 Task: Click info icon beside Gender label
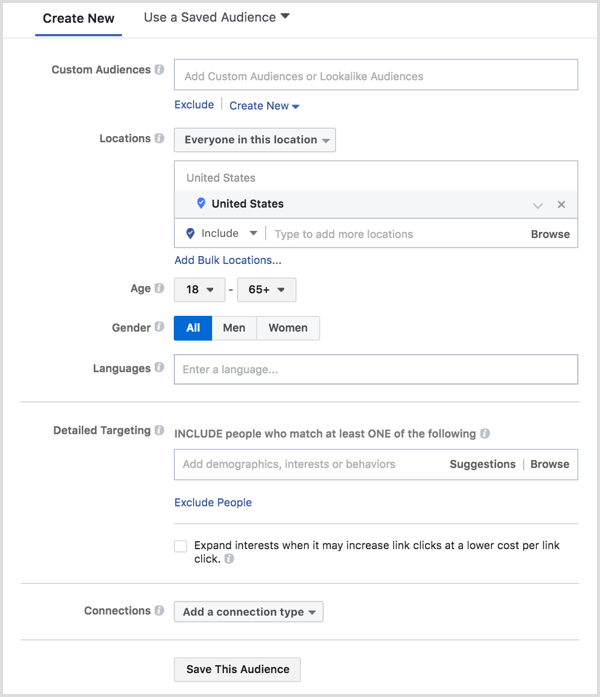160,328
